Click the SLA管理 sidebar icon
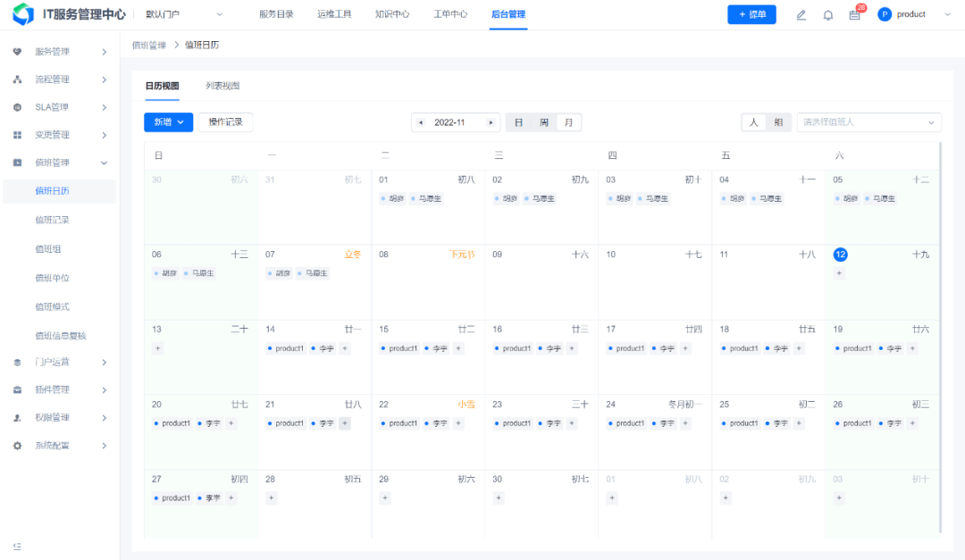The width and height of the screenshot is (965, 560). pos(17,107)
